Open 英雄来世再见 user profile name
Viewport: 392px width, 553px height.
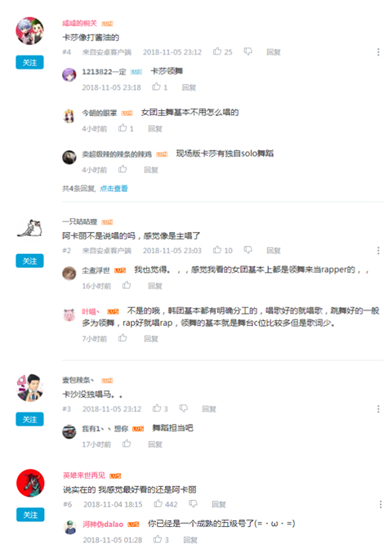(x=84, y=475)
